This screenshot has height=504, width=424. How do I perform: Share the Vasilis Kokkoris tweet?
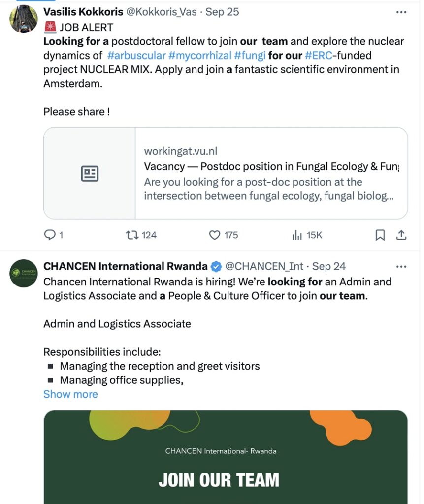click(x=401, y=235)
